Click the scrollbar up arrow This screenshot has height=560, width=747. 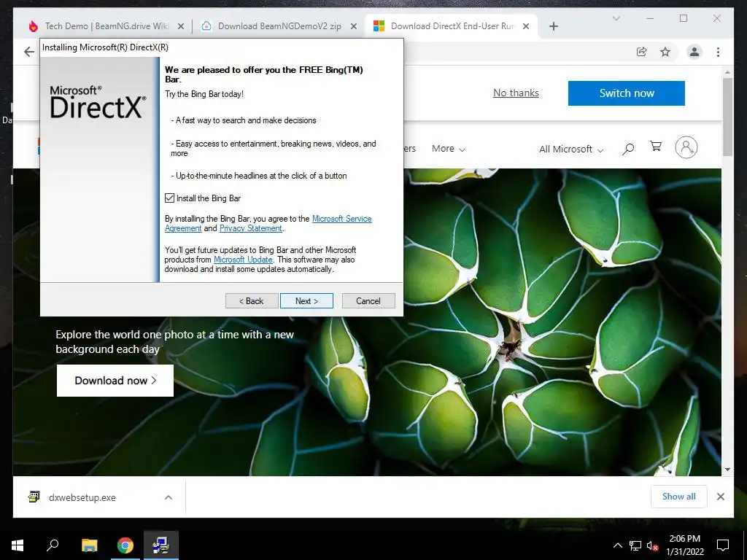727,73
